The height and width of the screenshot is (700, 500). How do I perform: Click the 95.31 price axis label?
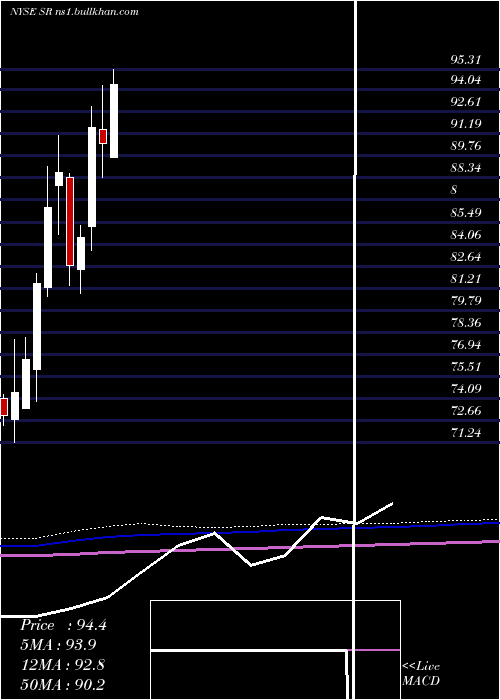[x=466, y=60]
